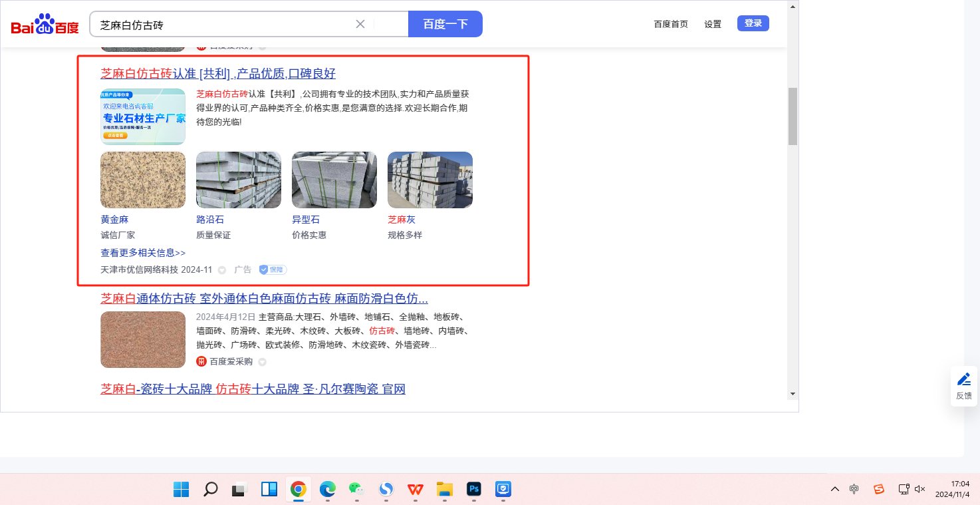Click the muted volume tray icon
This screenshot has width=980, height=505.
point(920,489)
